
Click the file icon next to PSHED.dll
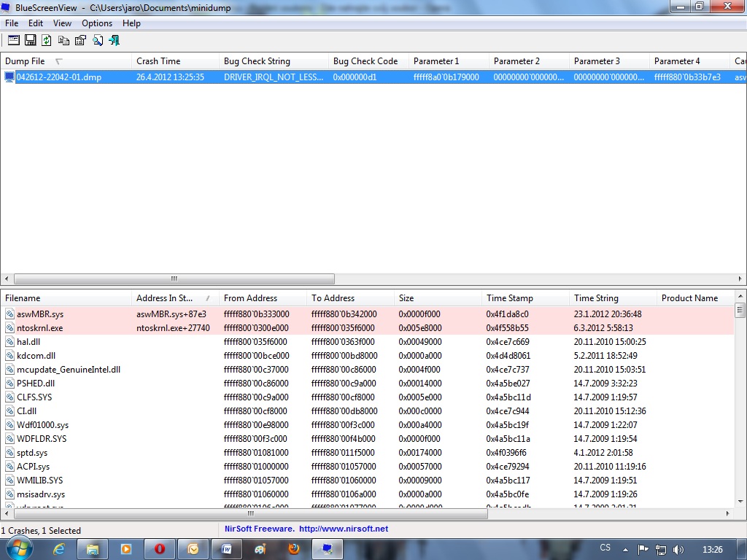[9, 383]
